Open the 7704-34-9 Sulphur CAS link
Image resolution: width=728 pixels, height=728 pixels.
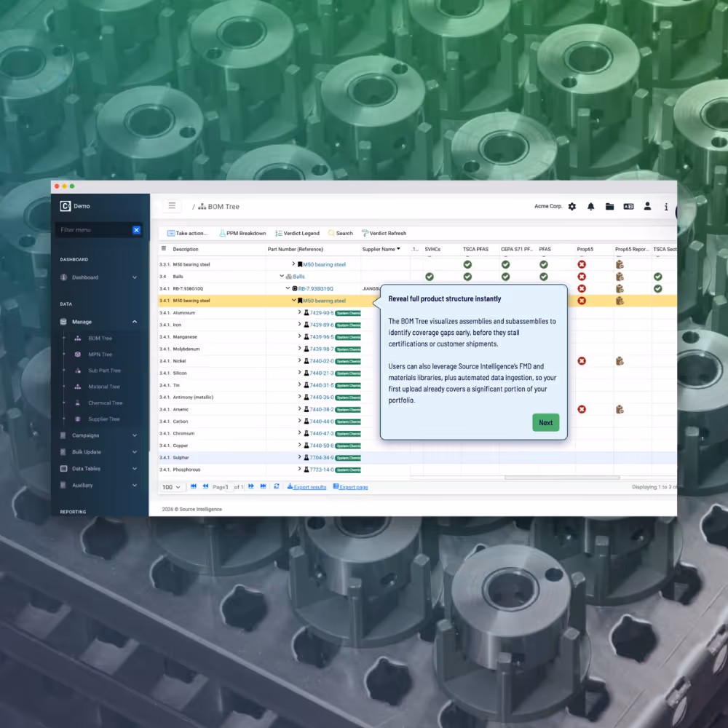pos(321,458)
